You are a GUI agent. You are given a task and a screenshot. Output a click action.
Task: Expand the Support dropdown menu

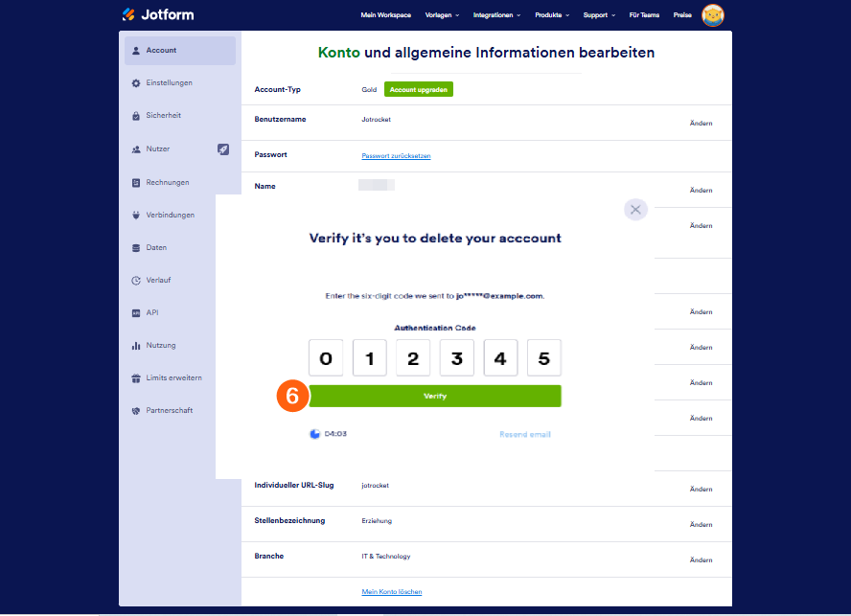[x=599, y=15]
